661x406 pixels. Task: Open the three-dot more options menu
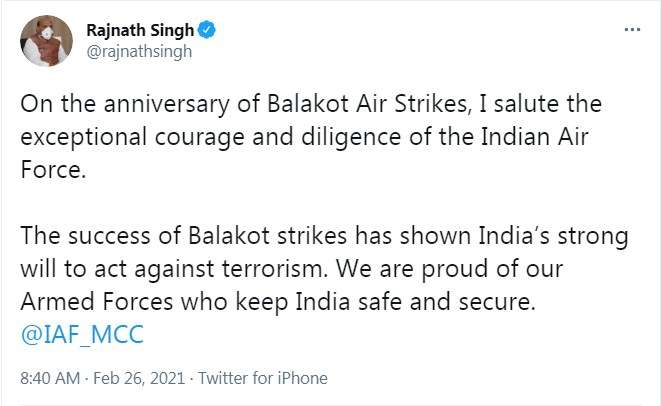(632, 30)
